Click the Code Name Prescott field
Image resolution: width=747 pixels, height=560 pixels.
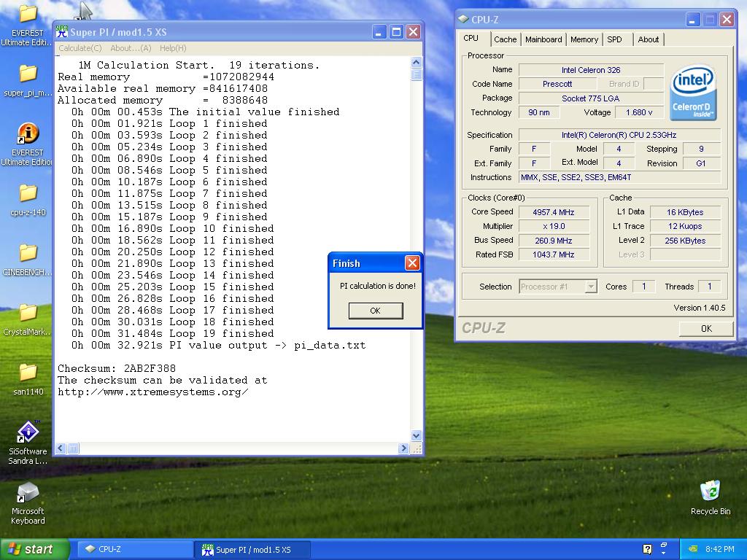pyautogui.click(x=557, y=85)
